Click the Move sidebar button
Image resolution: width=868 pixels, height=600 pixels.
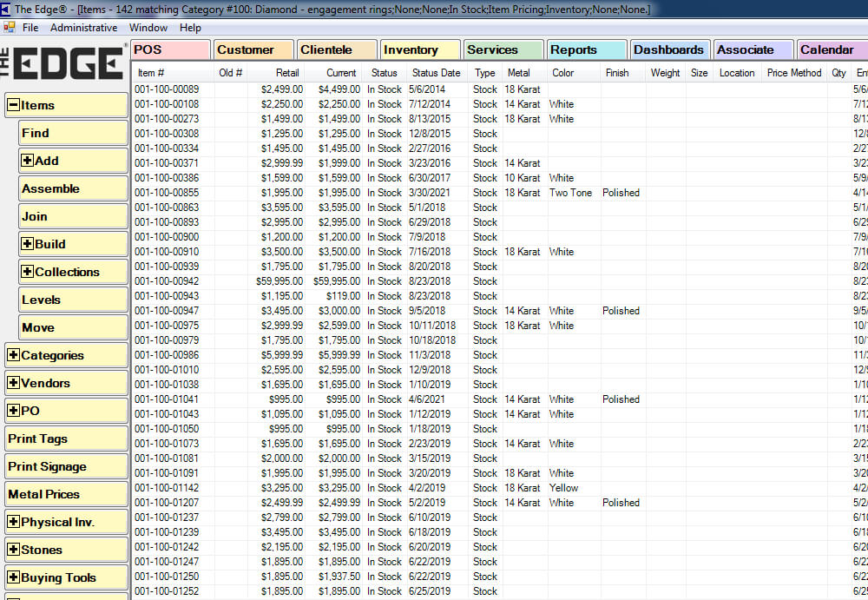73,327
